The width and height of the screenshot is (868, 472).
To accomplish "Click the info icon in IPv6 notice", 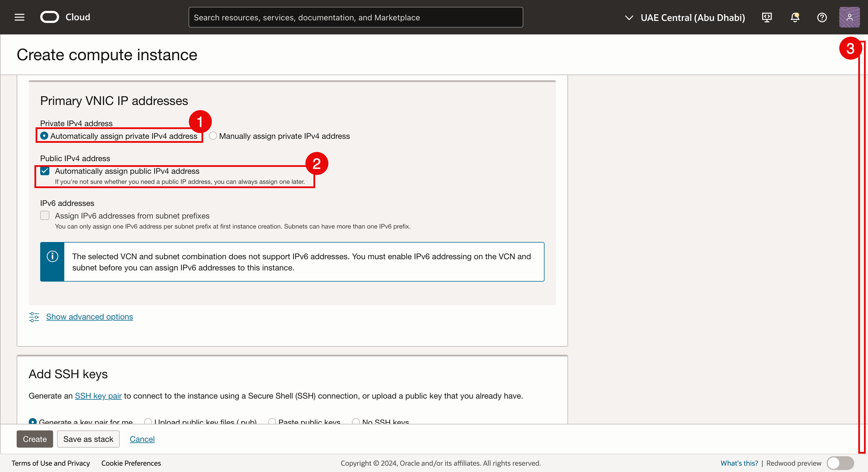I will [x=52, y=257].
